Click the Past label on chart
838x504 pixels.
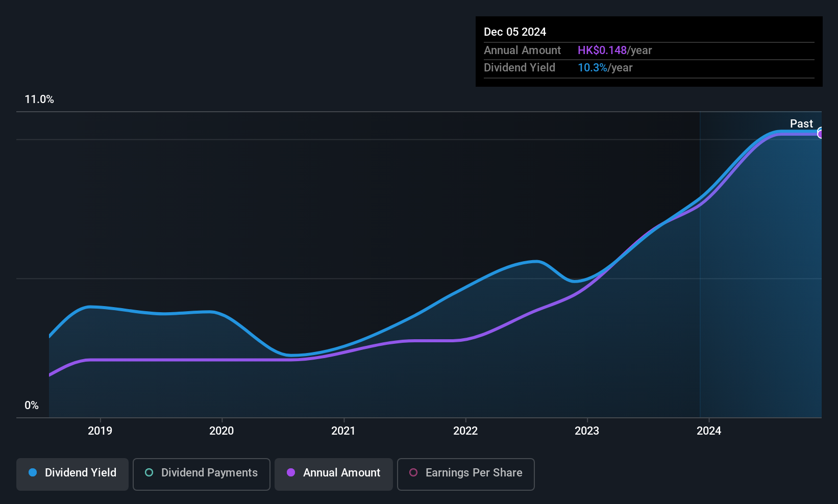tap(801, 123)
